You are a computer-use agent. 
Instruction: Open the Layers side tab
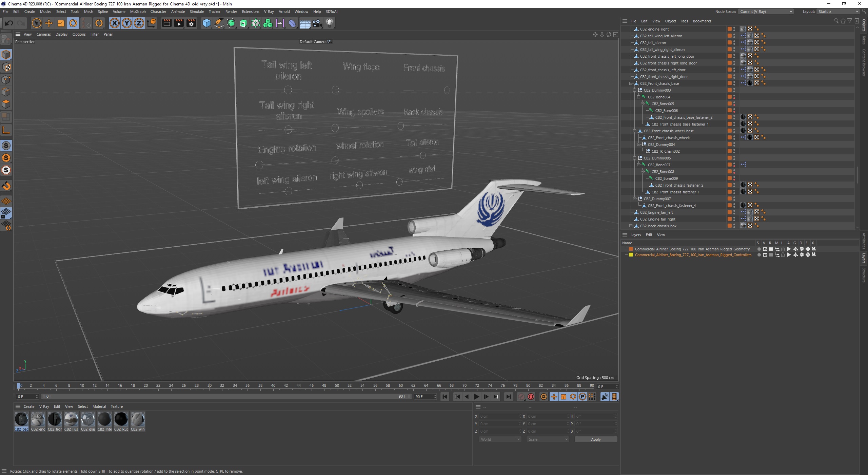click(864, 258)
